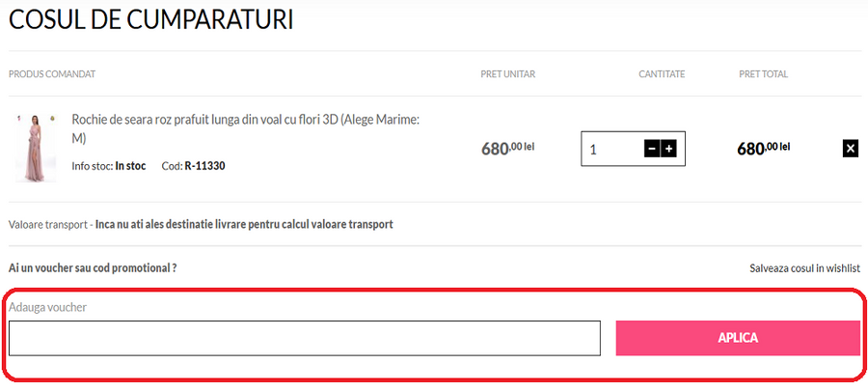Click the 'COSUL DE CUMPARATURI' page heading
Viewport: 868px width, 391px height.
point(151,19)
